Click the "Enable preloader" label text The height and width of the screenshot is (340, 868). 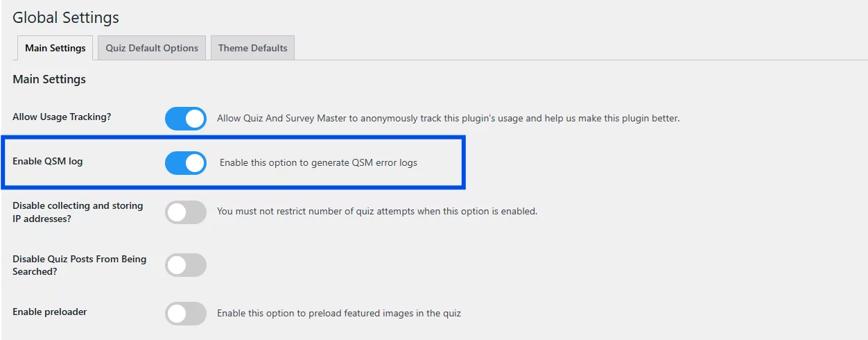50,312
